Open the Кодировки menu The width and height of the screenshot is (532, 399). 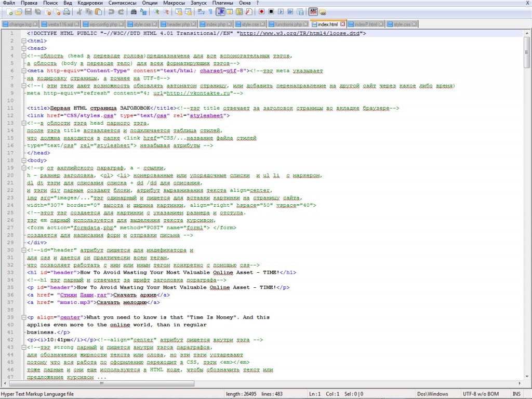[x=90, y=3]
